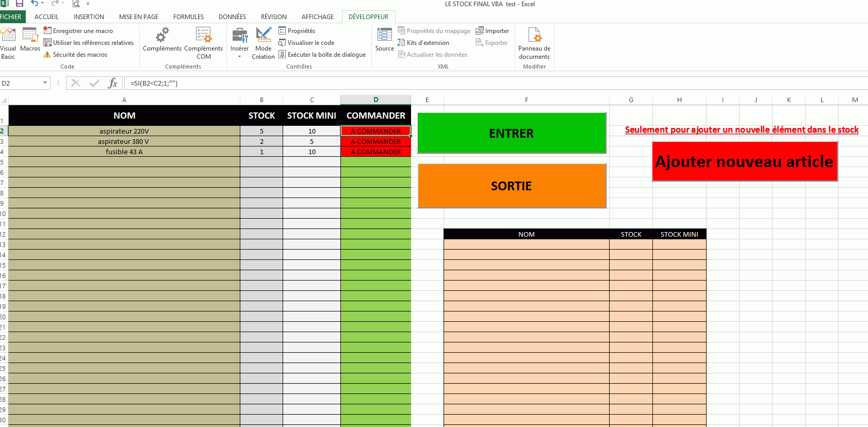This screenshot has width=868, height=427.
Task: Click the Redo arrow icon
Action: coord(54,4)
